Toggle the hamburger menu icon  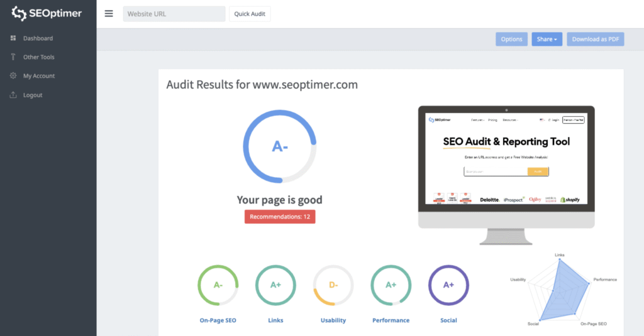point(109,14)
